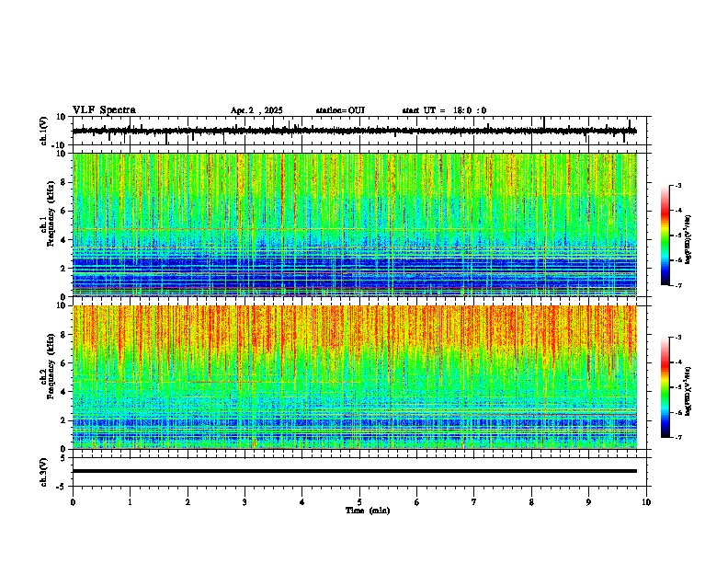Click the ch.3(V) axis label
Image resolution: width=728 pixels, height=563 pixels.
pyautogui.click(x=44, y=473)
